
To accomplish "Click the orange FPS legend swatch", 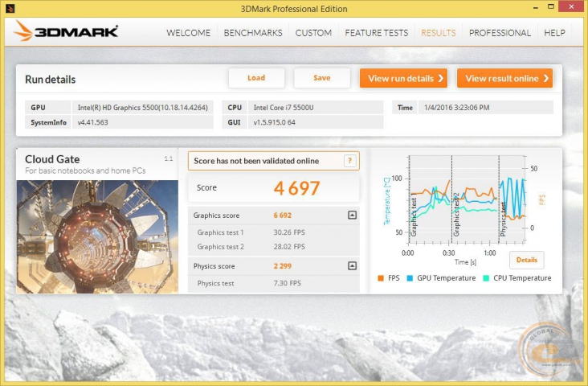I will point(381,278).
